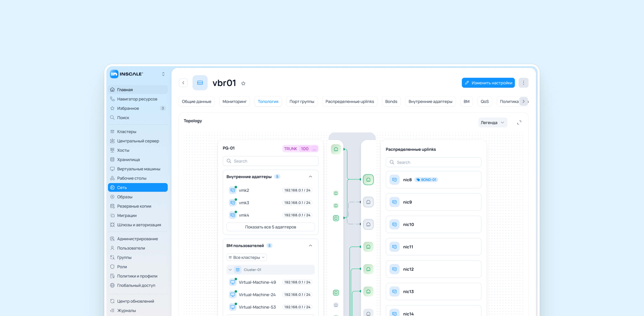This screenshot has width=644, height=316.
Task: Collapse the Внутренние адаптеры section
Action: (x=310, y=177)
